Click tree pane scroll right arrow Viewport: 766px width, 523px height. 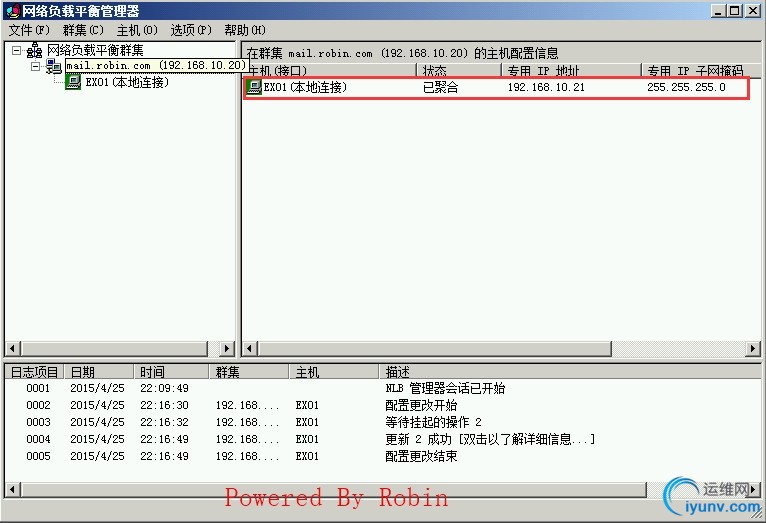click(226, 349)
